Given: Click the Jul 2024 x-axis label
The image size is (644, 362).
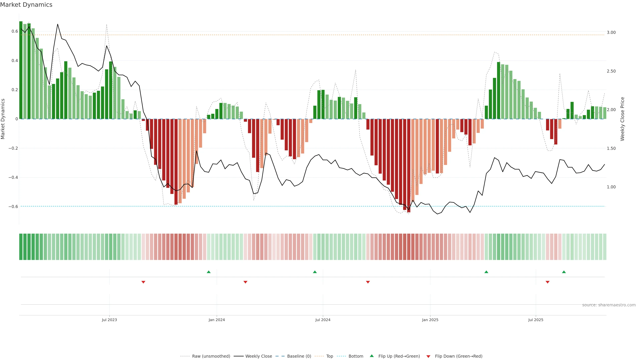Looking at the screenshot, I should pos(323,320).
